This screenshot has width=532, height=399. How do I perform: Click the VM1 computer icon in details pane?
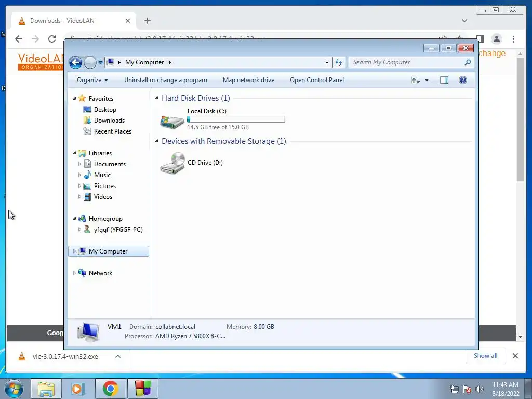88,332
